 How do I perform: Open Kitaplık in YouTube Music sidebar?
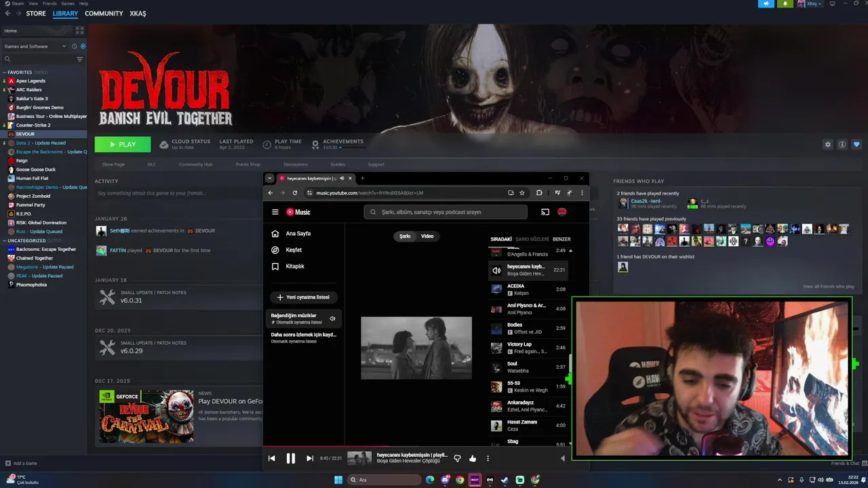(295, 266)
